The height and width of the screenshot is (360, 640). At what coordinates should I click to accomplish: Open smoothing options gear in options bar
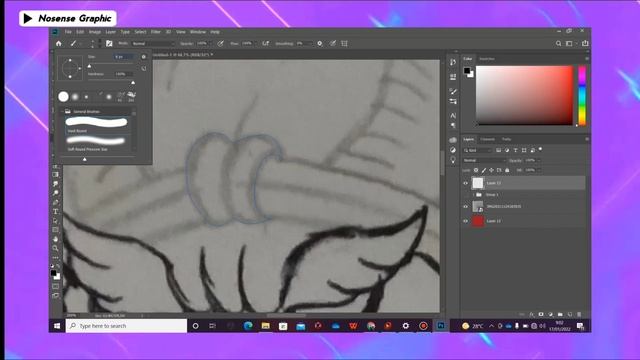point(320,44)
